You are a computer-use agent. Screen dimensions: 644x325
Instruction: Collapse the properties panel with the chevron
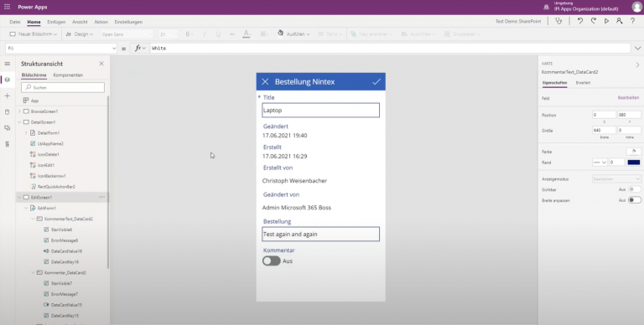coord(637,64)
